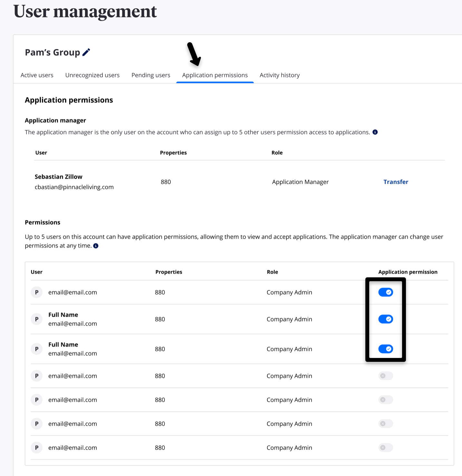Screen dimensions: 462x476
Task: Switch to the Active users tab
Action: (37, 75)
